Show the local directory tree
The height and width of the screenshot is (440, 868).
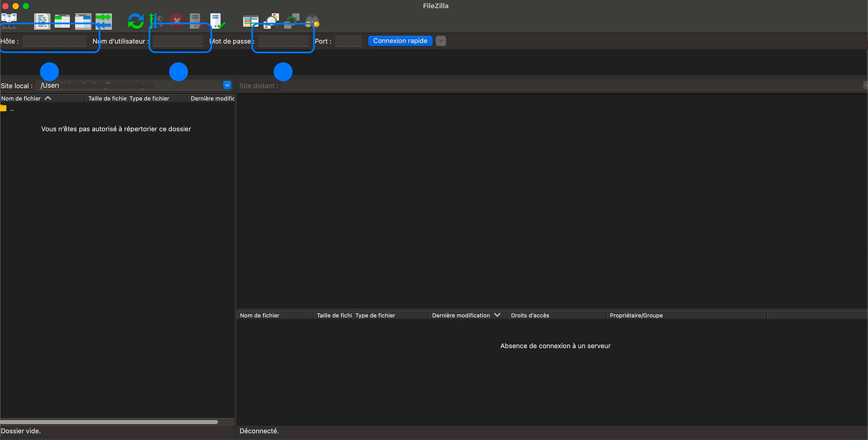(x=62, y=21)
